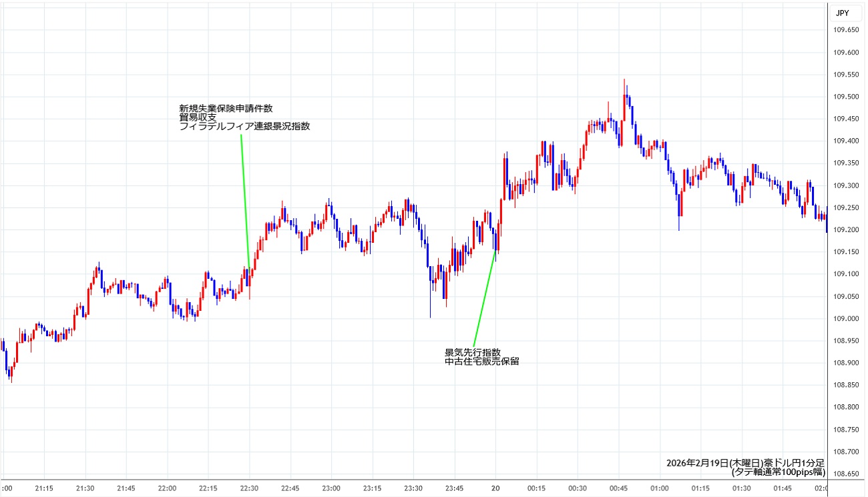This screenshot has width=868, height=497.
Task: Click the 109.000 price axis label
Action: click(x=845, y=318)
